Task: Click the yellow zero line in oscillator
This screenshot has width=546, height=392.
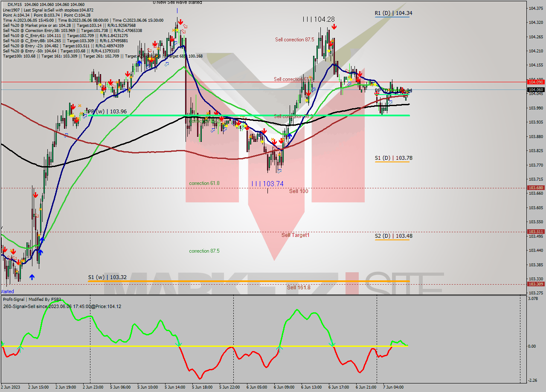Action: click(205, 346)
